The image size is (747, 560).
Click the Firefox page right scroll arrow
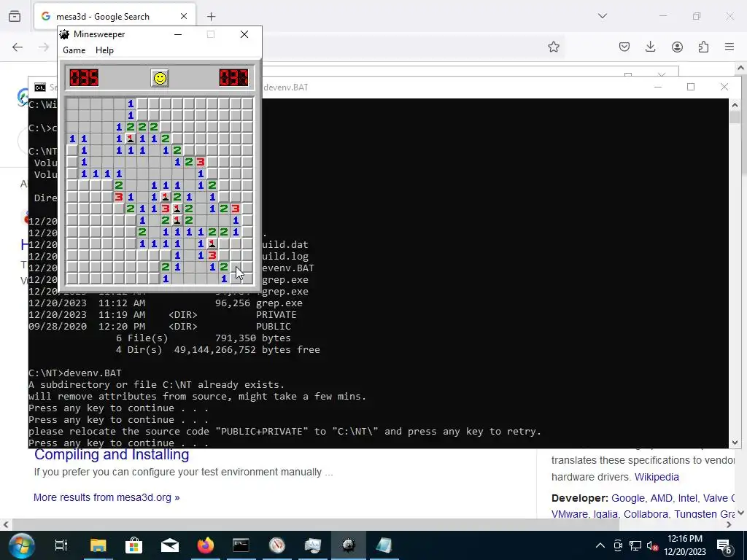tap(729, 525)
